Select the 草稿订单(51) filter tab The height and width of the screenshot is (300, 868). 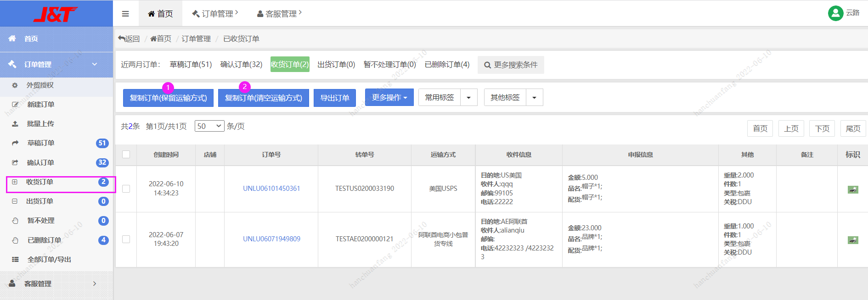point(191,65)
